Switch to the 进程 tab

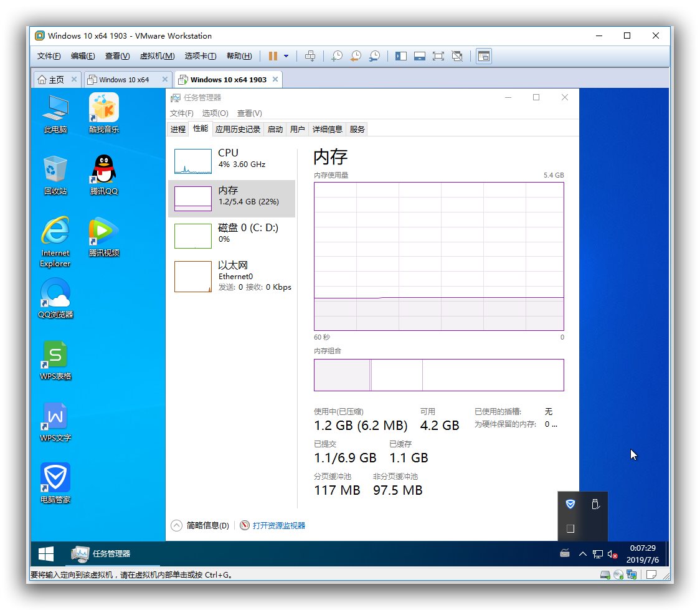pyautogui.click(x=178, y=129)
